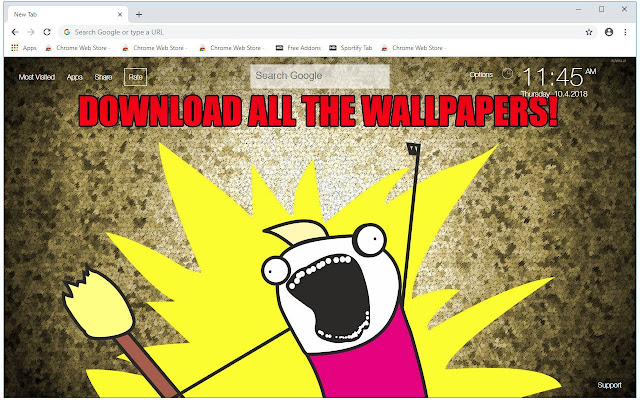
Task: Bookmark this page with the star icon
Action: point(589,32)
